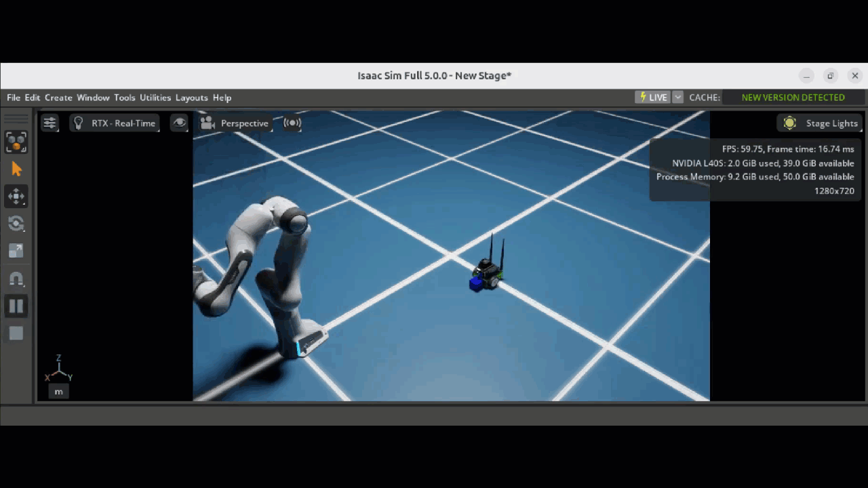Open the Stage Lights lighting menu

821,123
